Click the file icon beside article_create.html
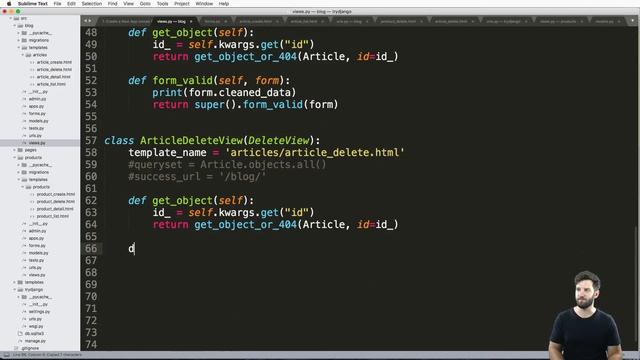The height and width of the screenshot is (360, 640). tap(32, 62)
